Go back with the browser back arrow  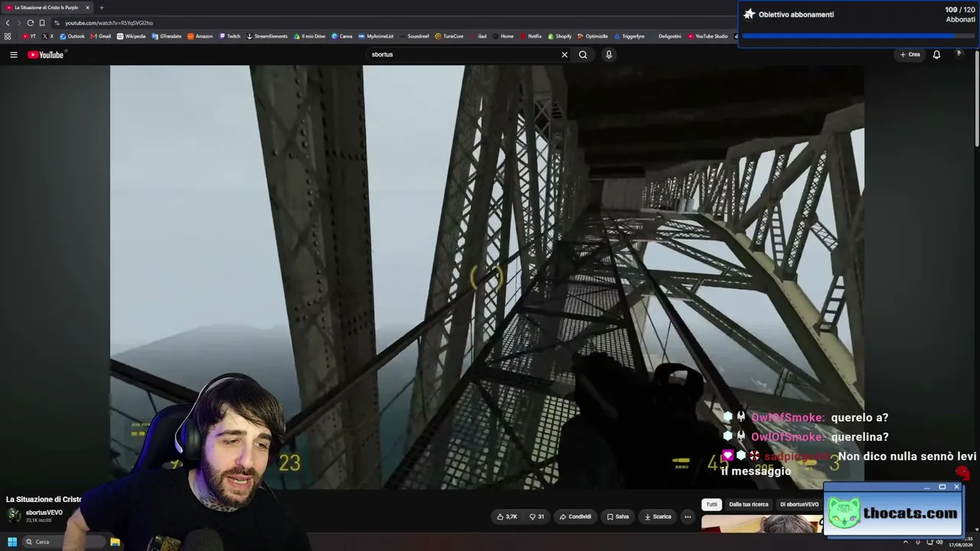[x=8, y=23]
